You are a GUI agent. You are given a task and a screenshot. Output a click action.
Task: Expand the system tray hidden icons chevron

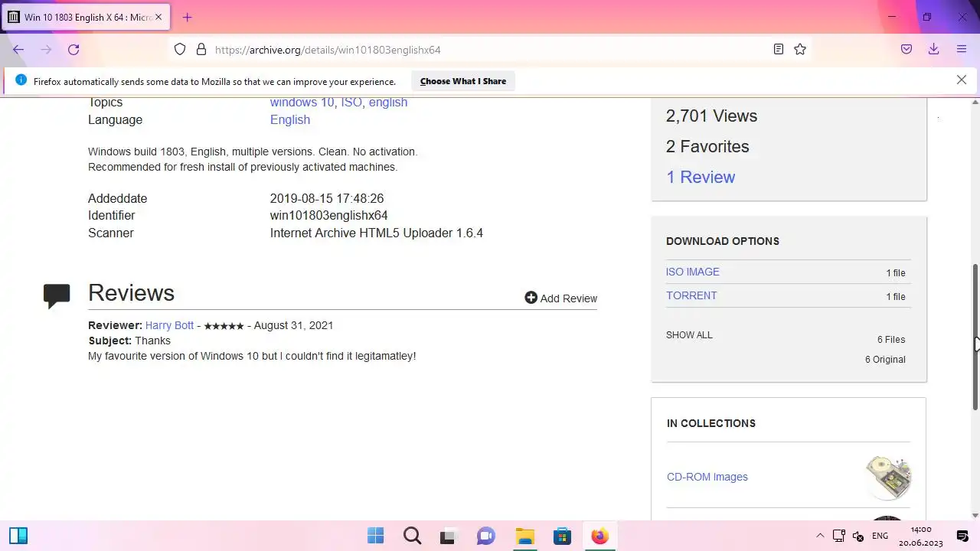pos(820,536)
